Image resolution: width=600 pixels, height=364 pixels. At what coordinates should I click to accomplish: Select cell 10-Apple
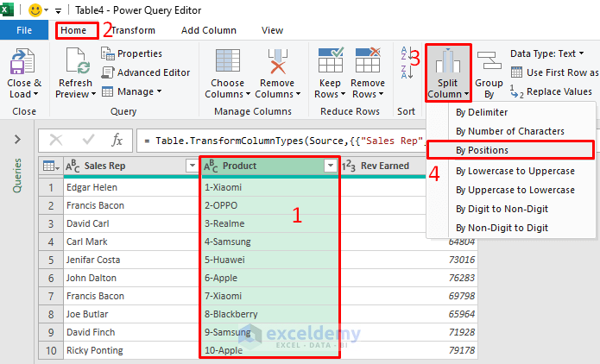(x=269, y=350)
